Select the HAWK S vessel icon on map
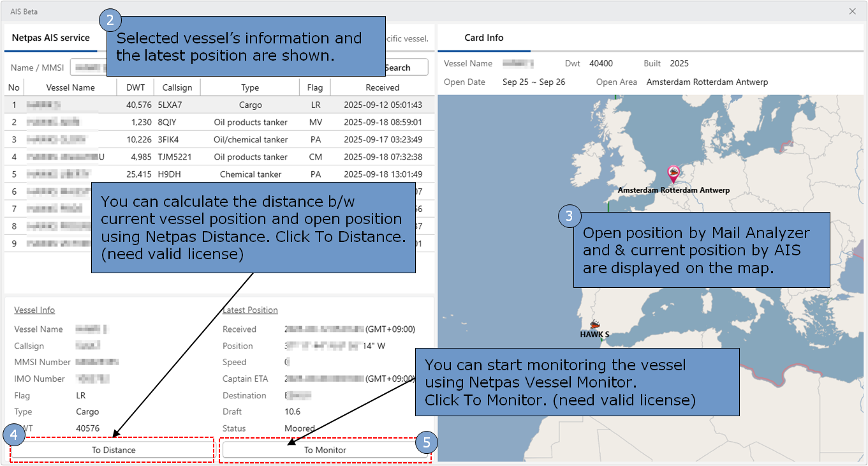This screenshot has width=868, height=466. point(595,324)
